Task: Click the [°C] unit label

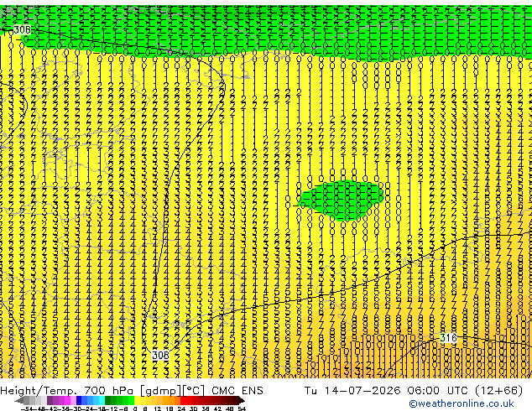Action: point(194,391)
